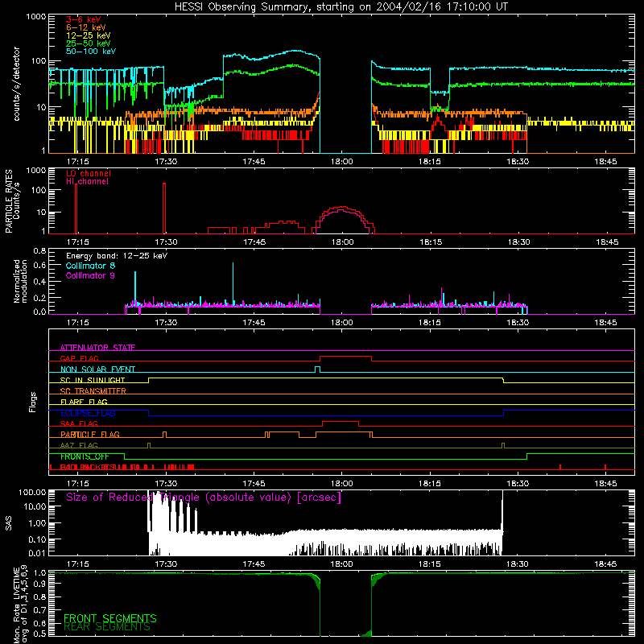Viewport: 644px width, 644px height.
Task: Click 18:45 time label under counts panel
Action: [x=605, y=162]
